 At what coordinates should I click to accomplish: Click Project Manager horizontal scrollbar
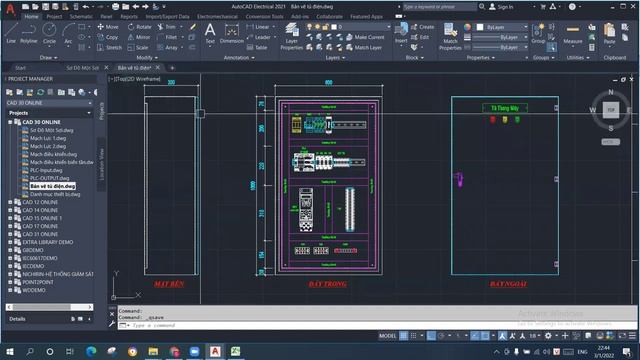pos(49,307)
